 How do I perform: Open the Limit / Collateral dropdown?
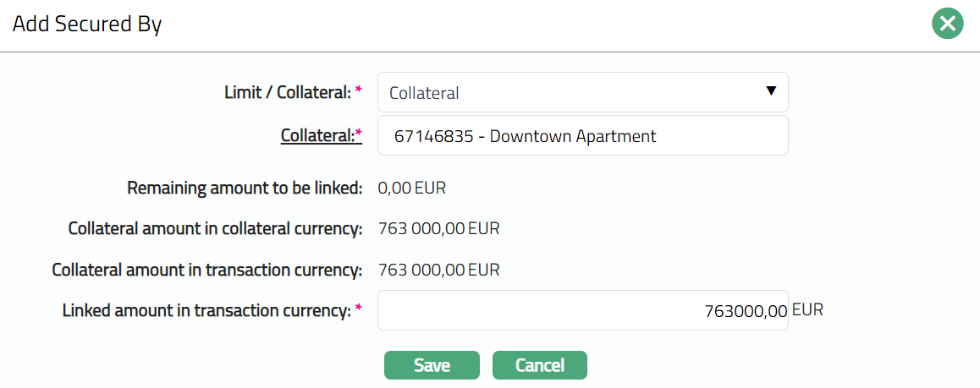(582, 92)
